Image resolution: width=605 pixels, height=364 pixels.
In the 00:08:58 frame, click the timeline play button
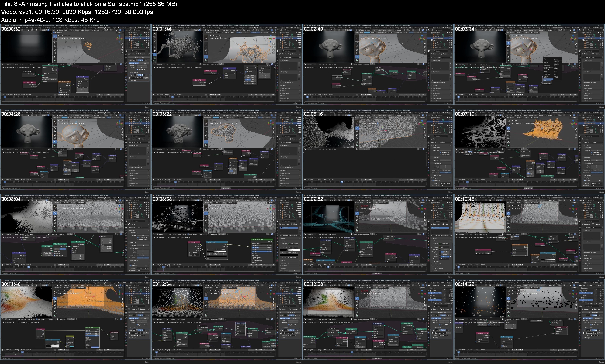coord(216,265)
